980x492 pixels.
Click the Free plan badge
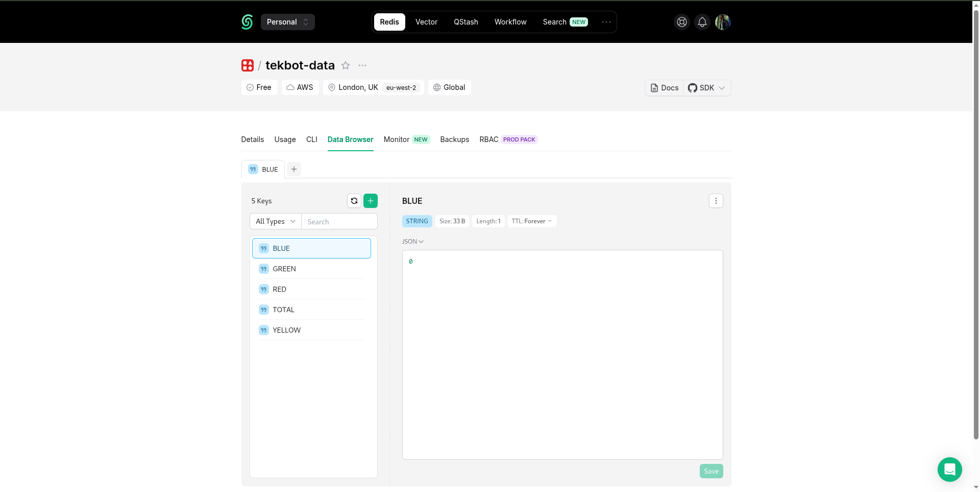tap(259, 87)
